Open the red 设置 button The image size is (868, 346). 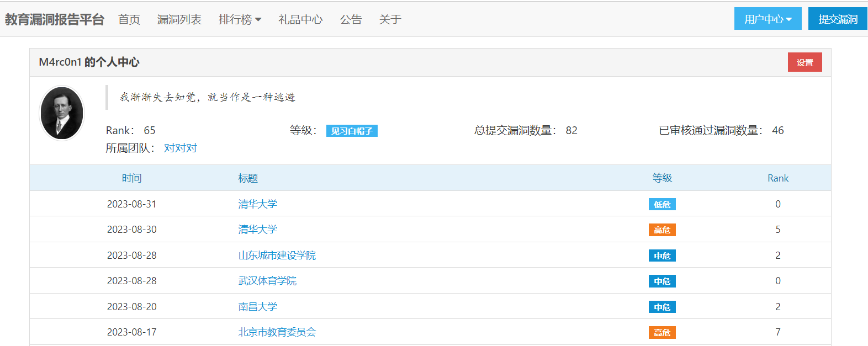click(805, 62)
